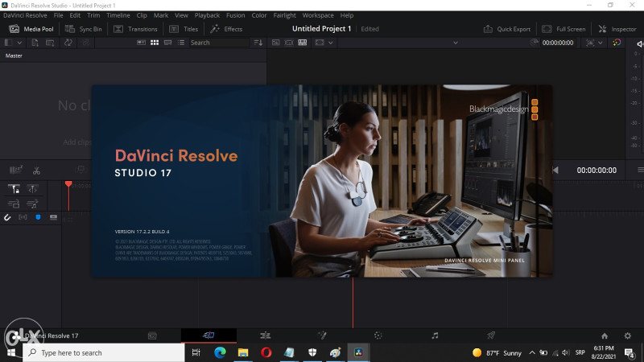Toggle the Transitions panel
644x362 pixels.
tap(135, 29)
